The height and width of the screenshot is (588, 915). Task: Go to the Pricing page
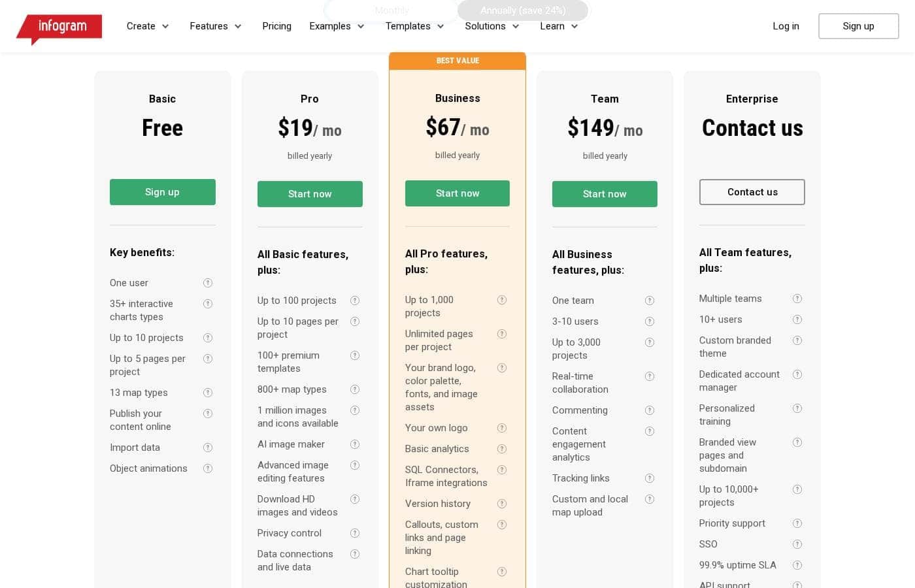tap(276, 26)
